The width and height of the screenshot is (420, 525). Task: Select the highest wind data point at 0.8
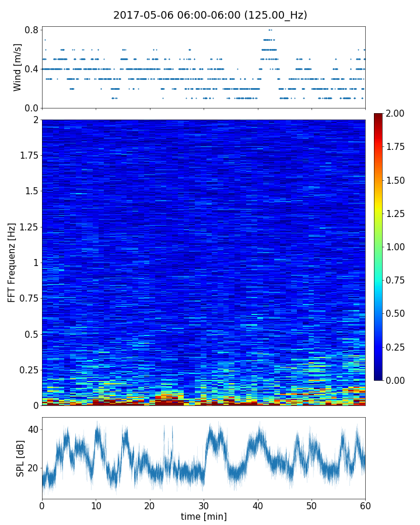coord(269,30)
